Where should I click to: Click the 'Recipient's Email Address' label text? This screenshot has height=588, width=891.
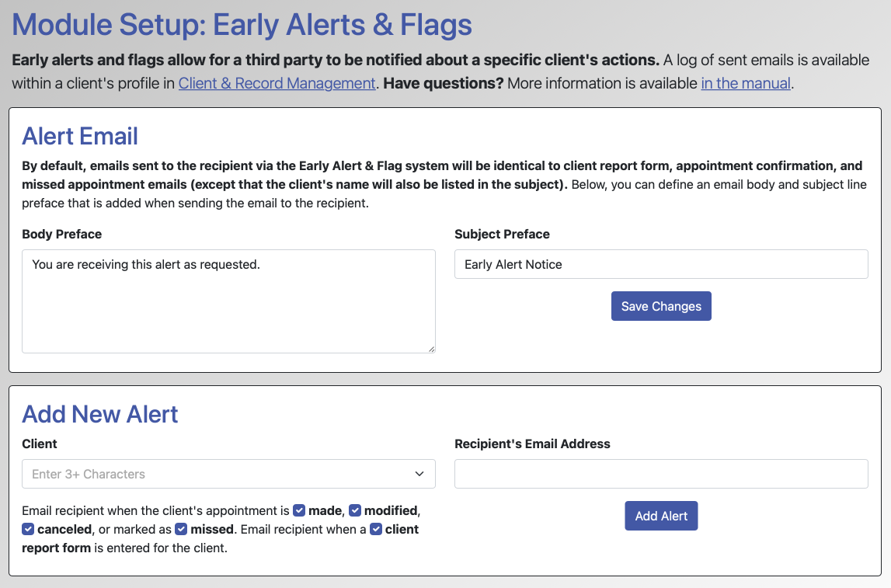pos(532,444)
